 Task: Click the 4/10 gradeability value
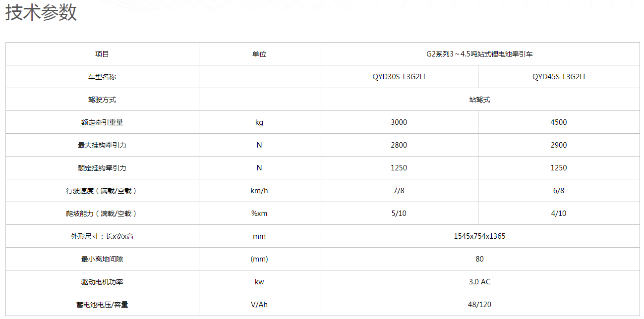click(x=559, y=213)
